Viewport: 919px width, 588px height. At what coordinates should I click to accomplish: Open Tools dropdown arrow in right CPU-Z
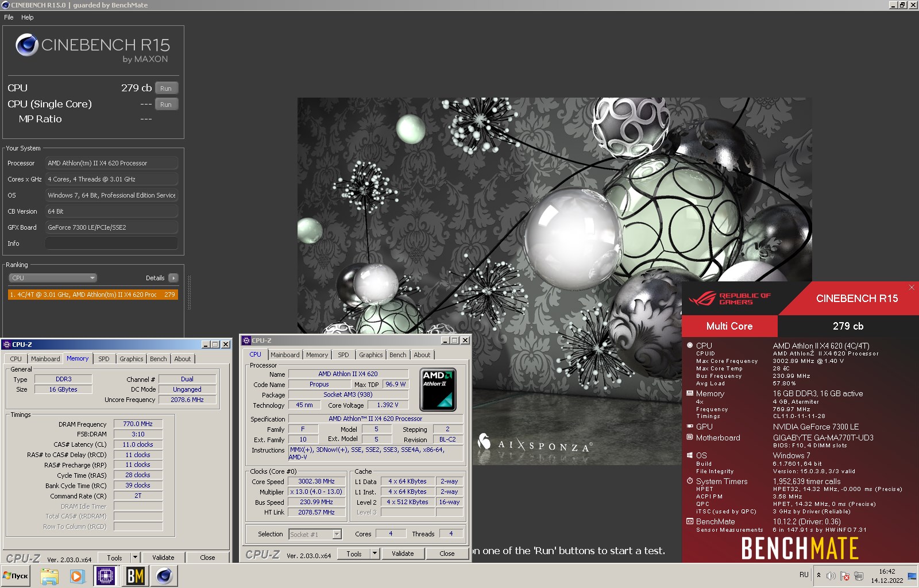374,554
